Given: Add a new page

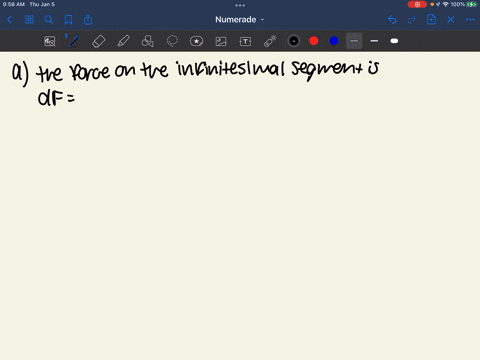Looking at the screenshot, I should pyautogui.click(x=431, y=20).
